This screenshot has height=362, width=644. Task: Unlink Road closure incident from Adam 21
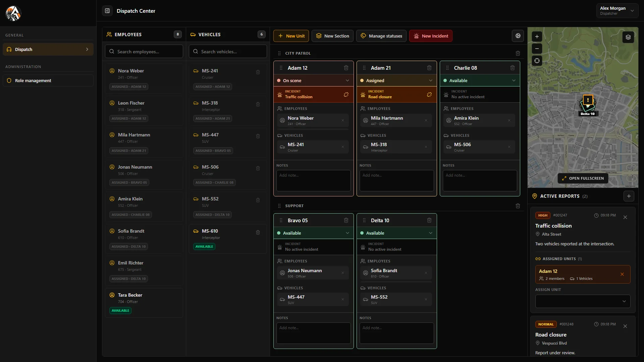click(x=429, y=95)
